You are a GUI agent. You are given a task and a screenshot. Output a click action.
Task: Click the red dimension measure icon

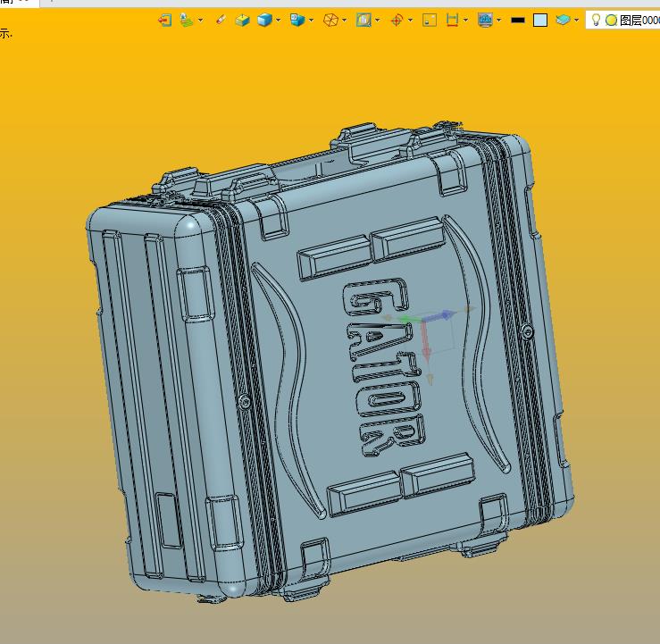tap(452, 20)
